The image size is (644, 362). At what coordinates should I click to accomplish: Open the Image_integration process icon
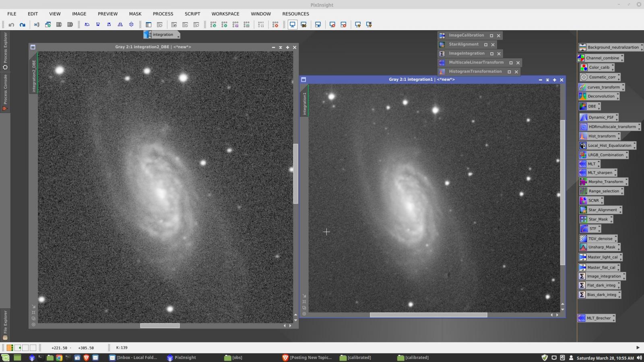602,276
